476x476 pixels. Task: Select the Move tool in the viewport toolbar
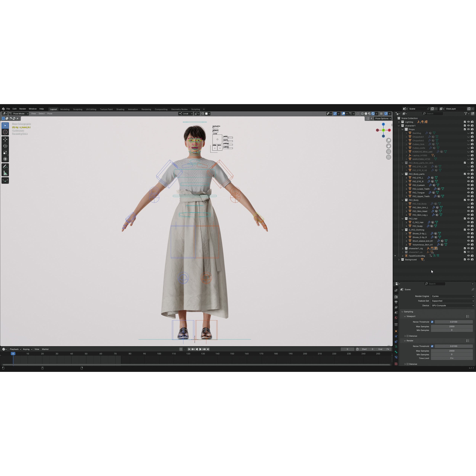[5, 139]
